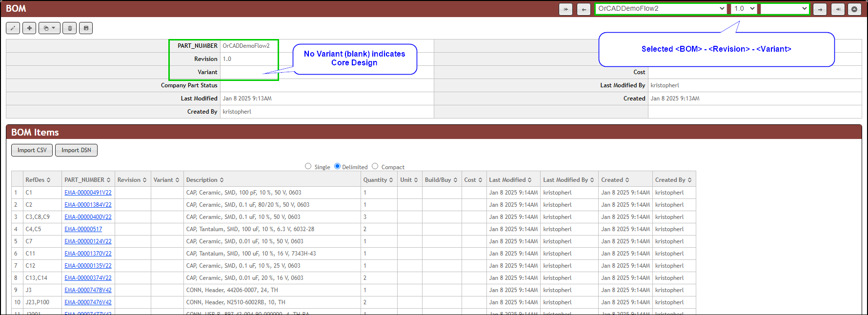
Task: Click the plus icon to add a BOM
Action: click(29, 28)
